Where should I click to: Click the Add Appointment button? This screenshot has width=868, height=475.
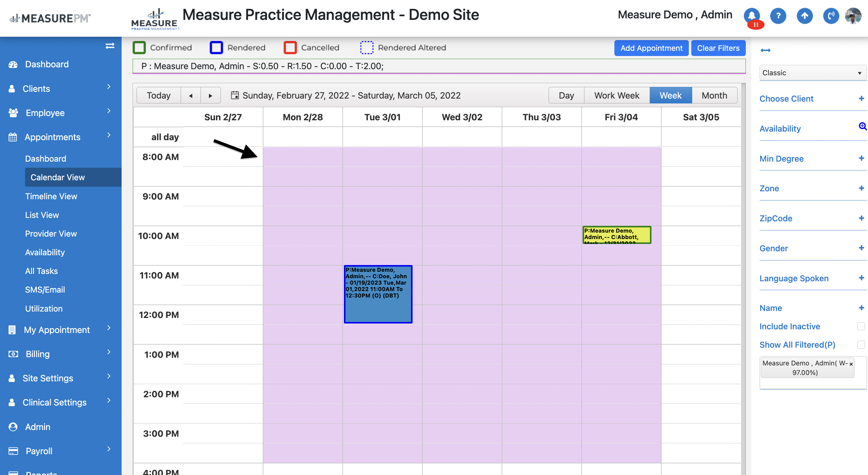(x=651, y=48)
